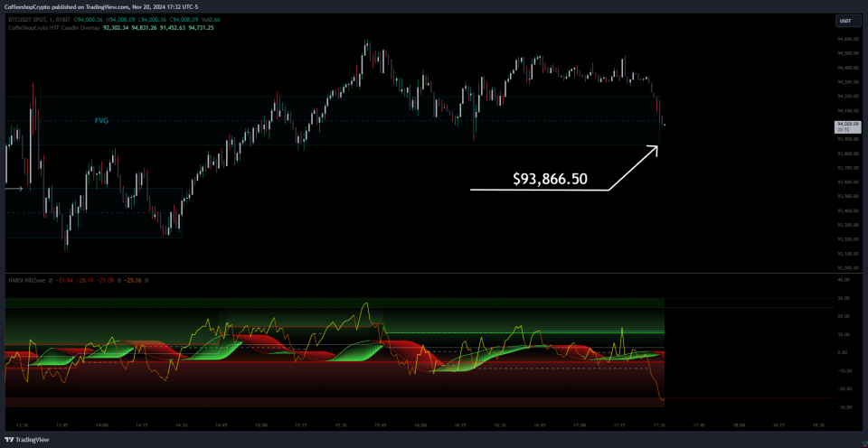Click the 16:00 time axis label
Image resolution: width=868 pixels, height=448 pixels.
point(420,424)
